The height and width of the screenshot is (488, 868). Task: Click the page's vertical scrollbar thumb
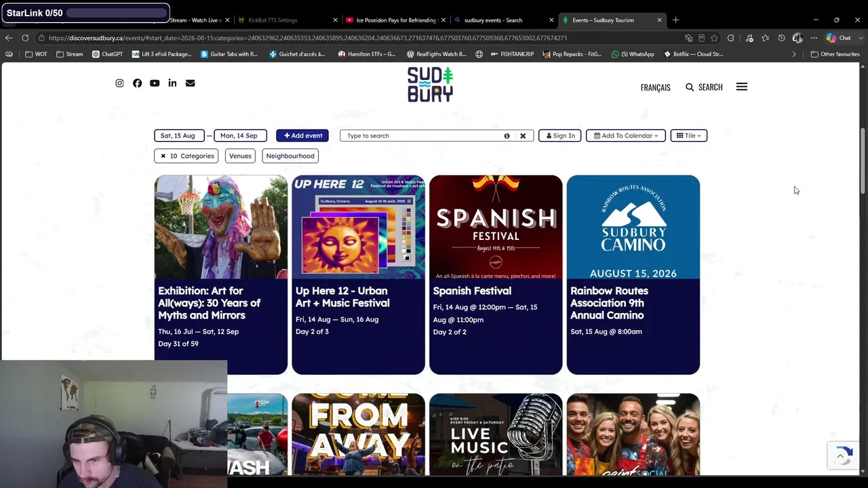pyautogui.click(x=863, y=161)
